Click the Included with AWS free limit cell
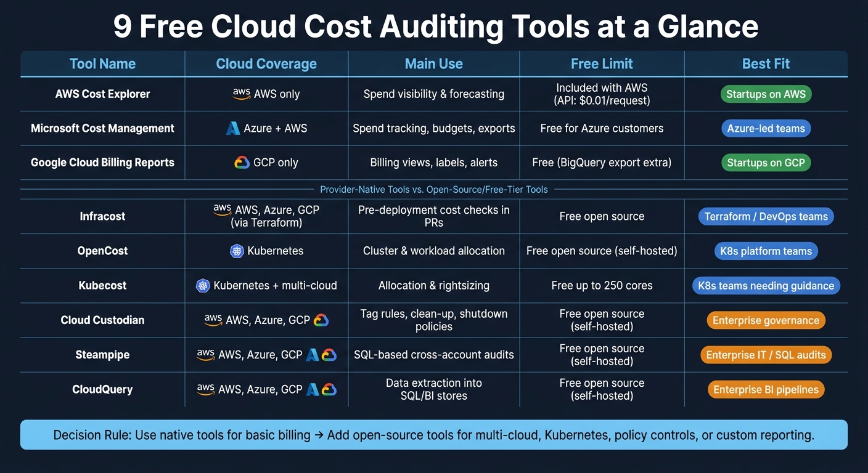Screen dimensions: 868x473 [x=602, y=94]
